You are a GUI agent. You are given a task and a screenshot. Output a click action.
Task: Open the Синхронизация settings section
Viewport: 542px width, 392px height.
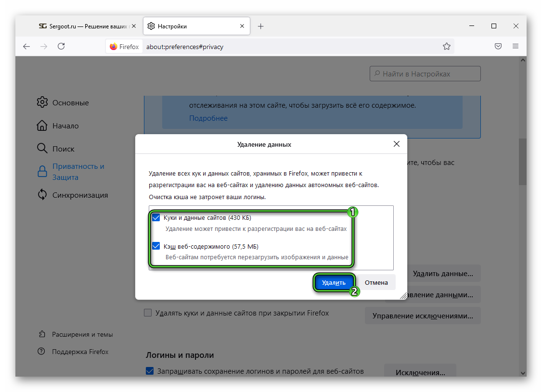[80, 195]
